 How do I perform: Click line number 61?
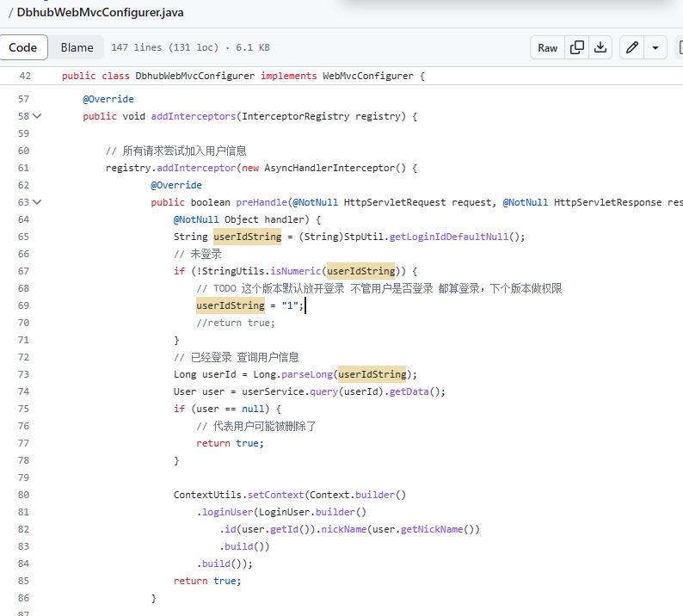click(x=23, y=168)
